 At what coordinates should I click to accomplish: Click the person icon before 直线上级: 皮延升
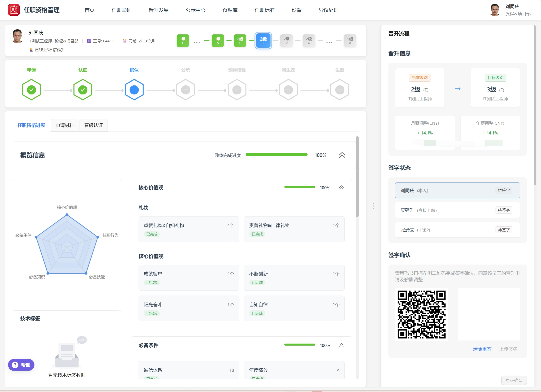coord(31,50)
